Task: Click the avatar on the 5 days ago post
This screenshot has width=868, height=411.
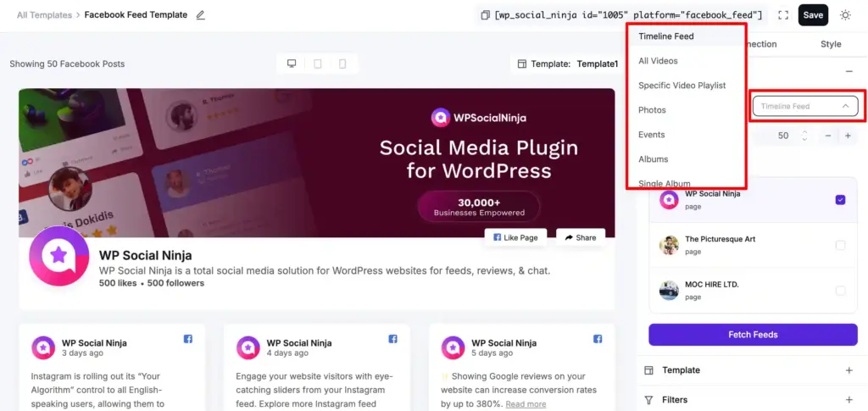Action: (453, 348)
